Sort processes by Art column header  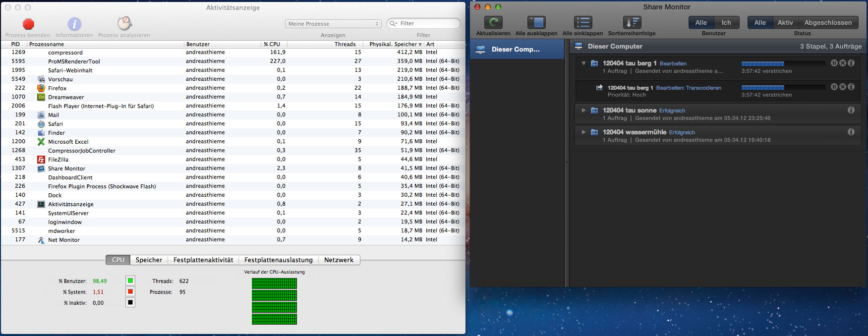click(x=445, y=44)
